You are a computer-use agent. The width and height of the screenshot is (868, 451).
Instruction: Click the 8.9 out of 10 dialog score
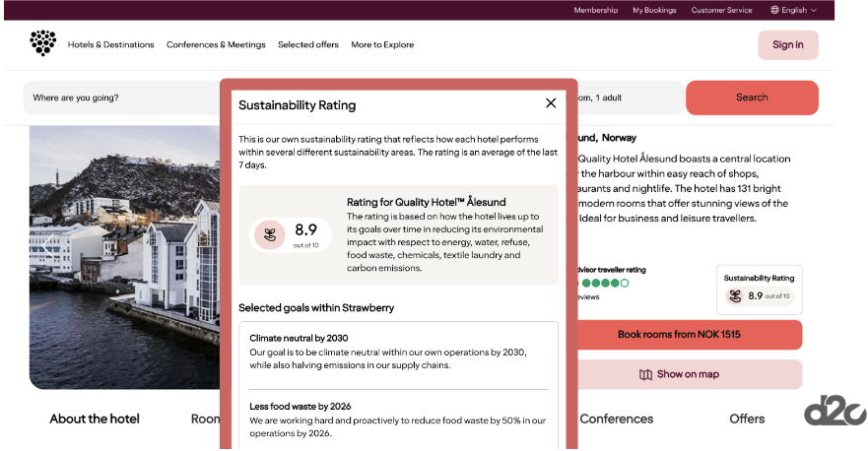tap(305, 234)
